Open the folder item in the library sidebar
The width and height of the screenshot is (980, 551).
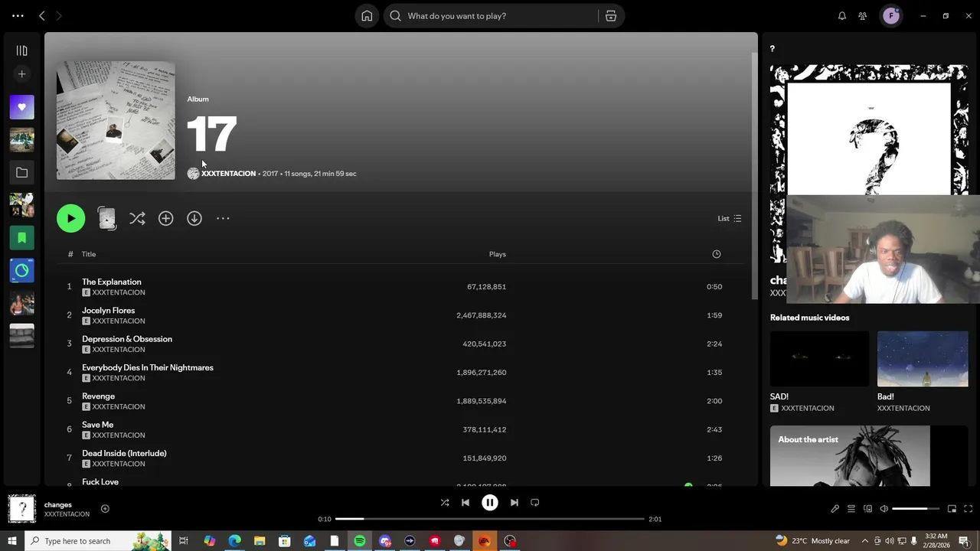pyautogui.click(x=22, y=173)
